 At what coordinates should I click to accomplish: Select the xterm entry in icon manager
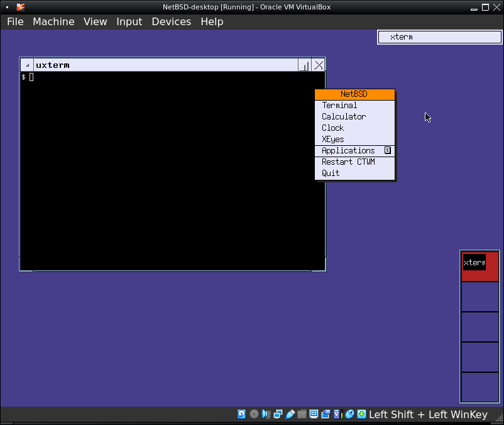pos(439,37)
